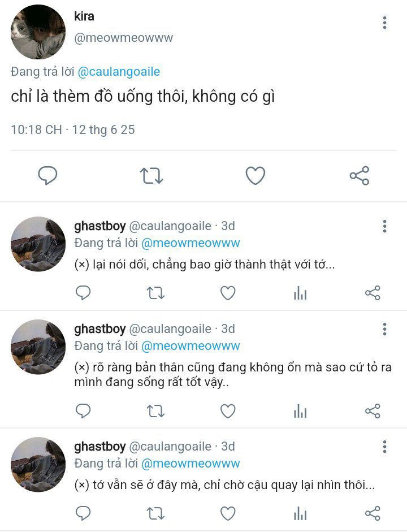The image size is (407, 532).
Task: View analytics of the 'lại nói dối' reply
Action: pyautogui.click(x=300, y=293)
